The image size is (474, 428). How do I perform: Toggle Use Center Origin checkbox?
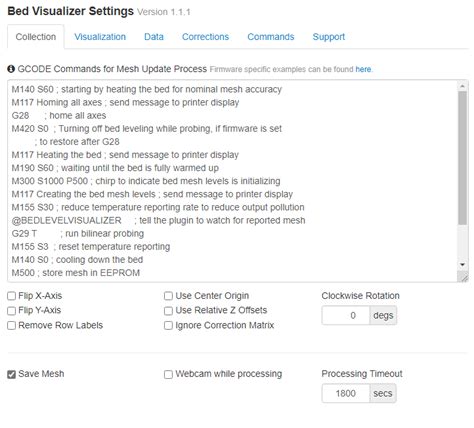[168, 296]
